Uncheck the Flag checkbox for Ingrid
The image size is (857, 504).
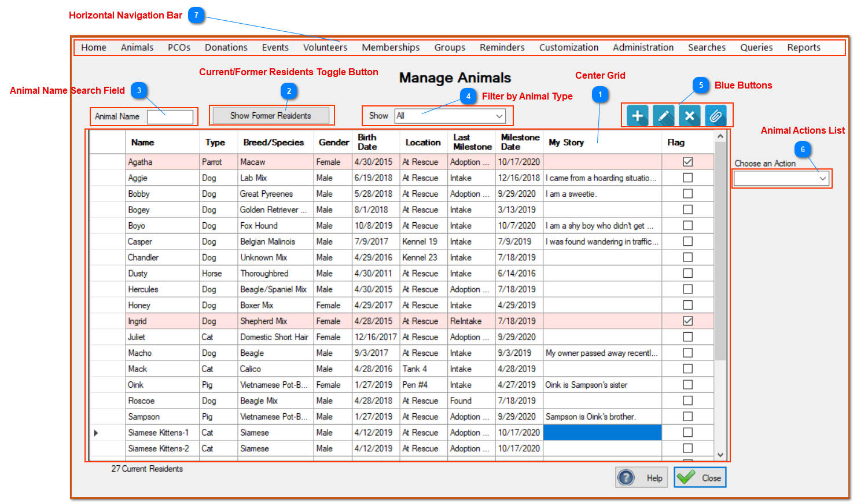click(x=687, y=321)
